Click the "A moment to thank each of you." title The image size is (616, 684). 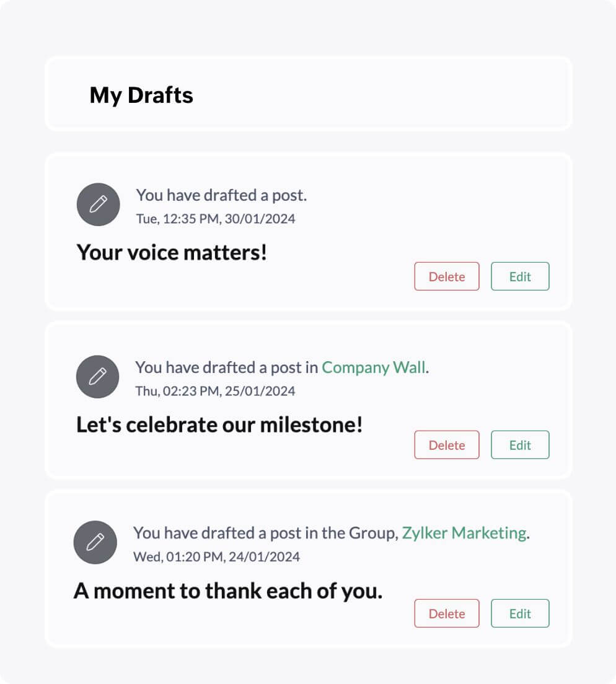227,591
